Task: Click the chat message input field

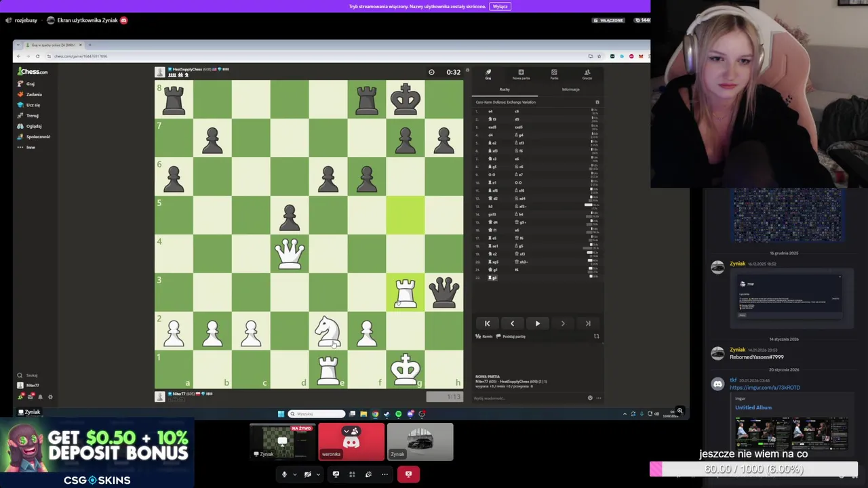Action: point(529,398)
